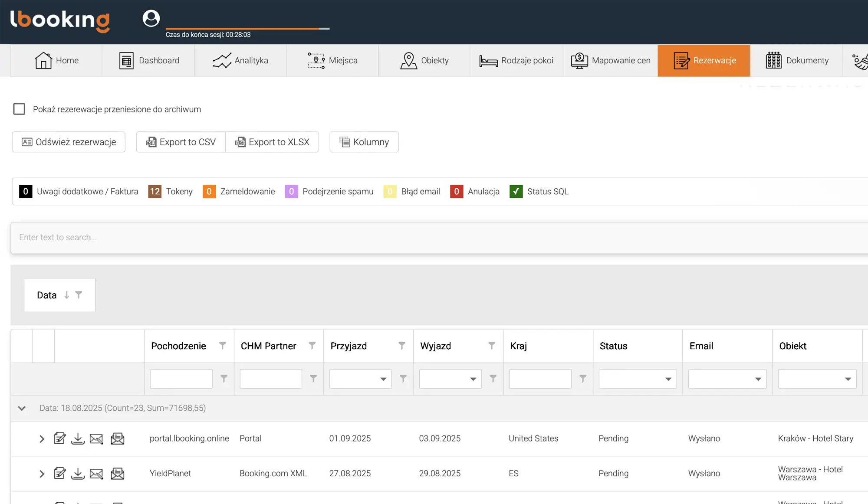Click the session time progress bar
This screenshot has width=868, height=504.
[247, 29]
